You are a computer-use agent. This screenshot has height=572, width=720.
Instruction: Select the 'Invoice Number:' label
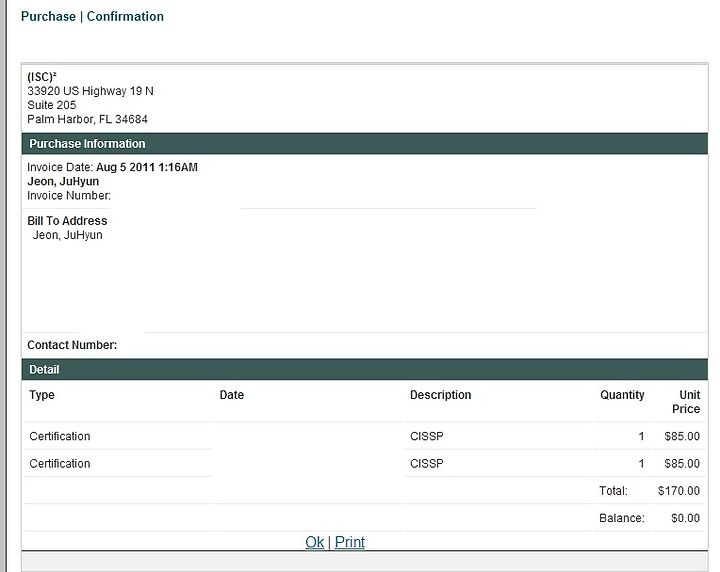coord(69,196)
